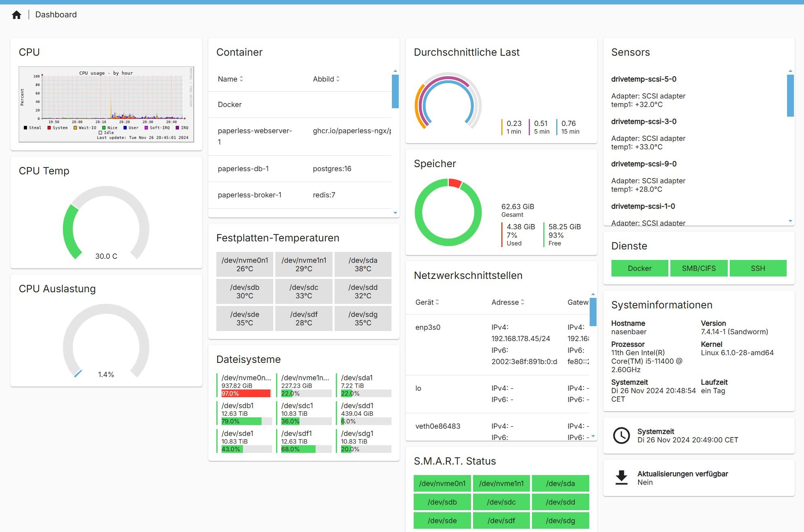Click the Sensors panel scrollbar thumb

(x=790, y=96)
